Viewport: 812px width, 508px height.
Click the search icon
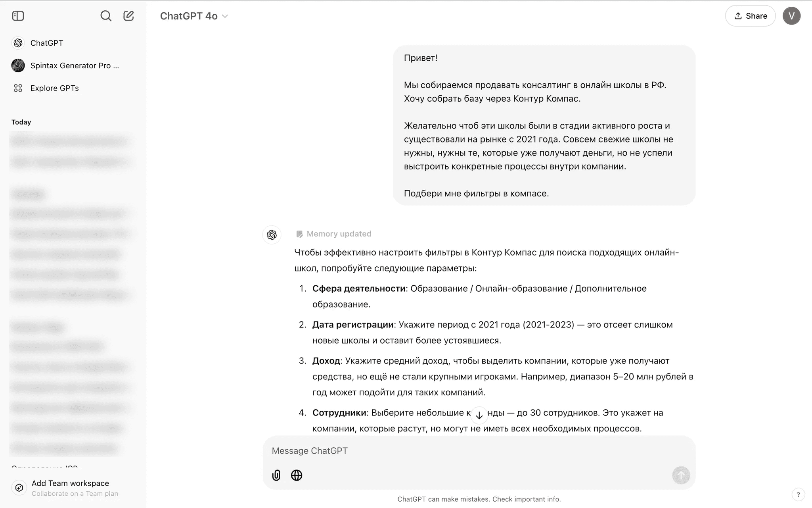click(105, 16)
